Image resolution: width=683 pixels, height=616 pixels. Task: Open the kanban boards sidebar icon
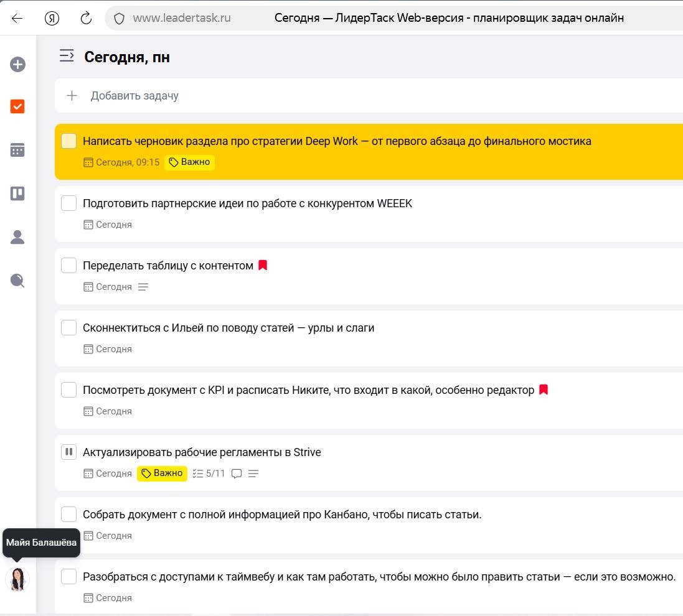(x=17, y=194)
